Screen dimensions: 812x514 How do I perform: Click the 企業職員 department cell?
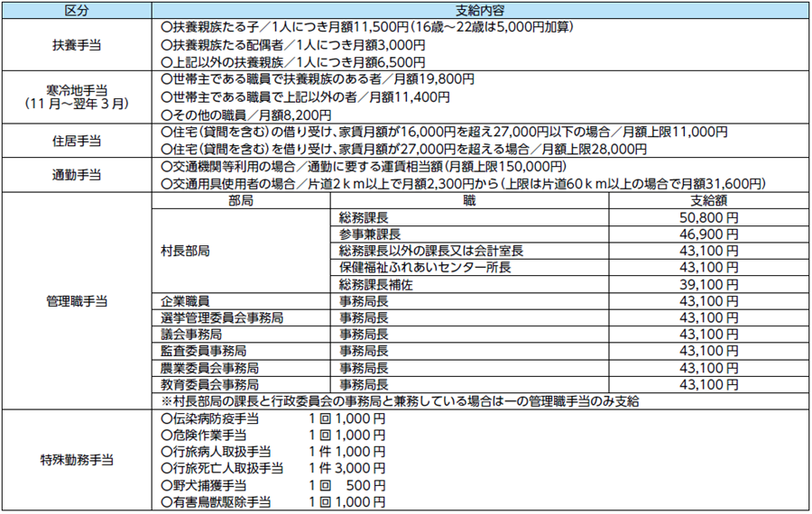[x=185, y=301]
